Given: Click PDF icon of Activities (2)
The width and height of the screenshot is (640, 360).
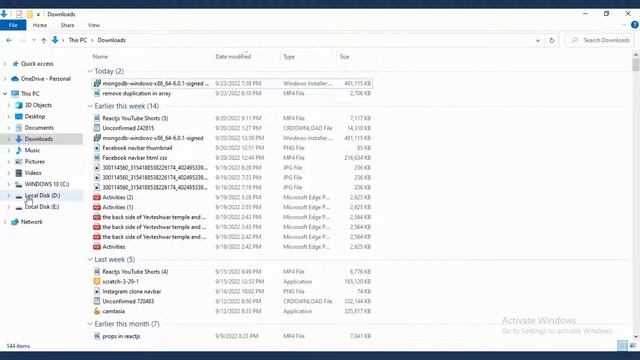Looking at the screenshot, I should [97, 197].
